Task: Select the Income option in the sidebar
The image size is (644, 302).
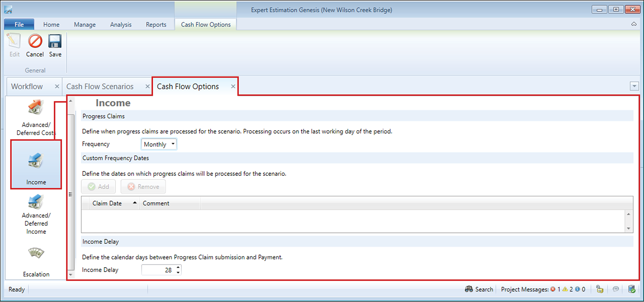Action: [x=36, y=164]
